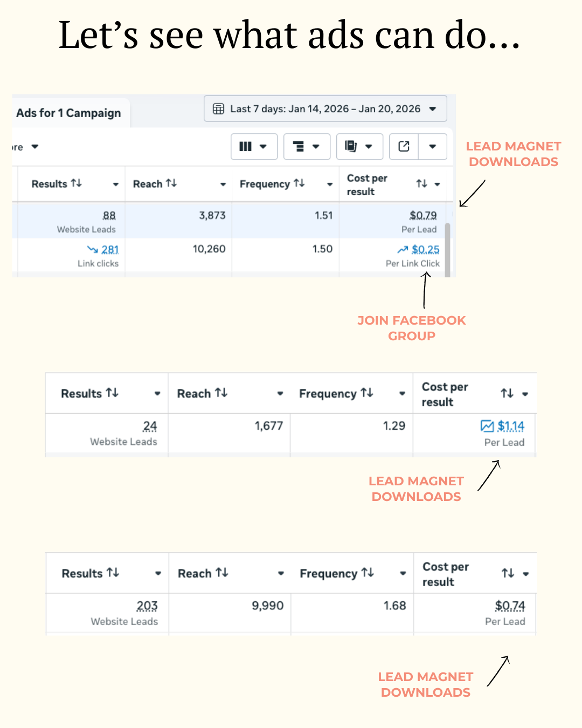Click the $0.25 per link click value

coord(425,250)
